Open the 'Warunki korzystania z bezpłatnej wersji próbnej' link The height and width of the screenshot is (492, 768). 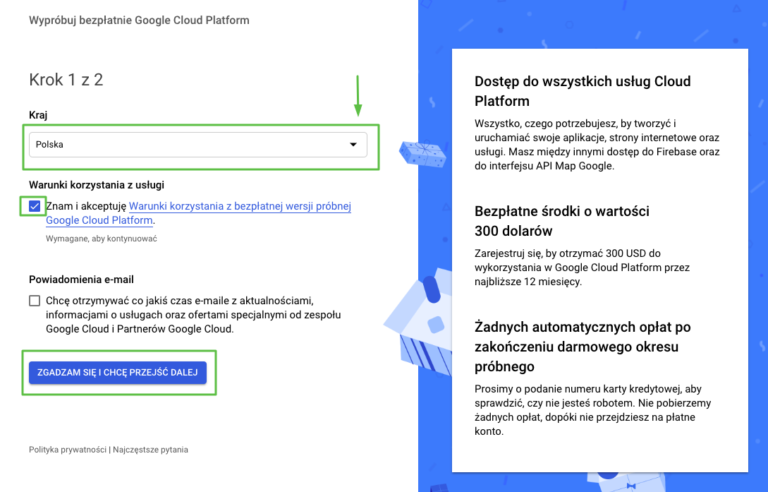tap(240, 206)
